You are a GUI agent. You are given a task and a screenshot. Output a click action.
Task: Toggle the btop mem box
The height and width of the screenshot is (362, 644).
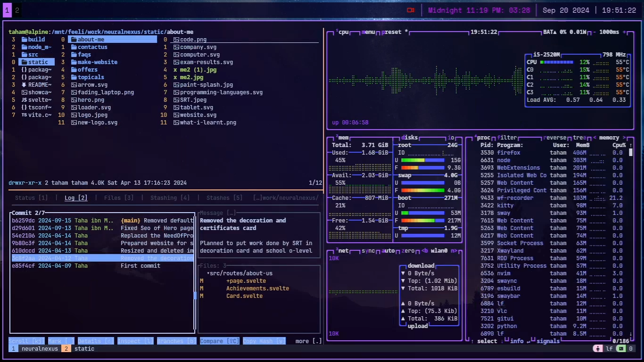click(342, 138)
